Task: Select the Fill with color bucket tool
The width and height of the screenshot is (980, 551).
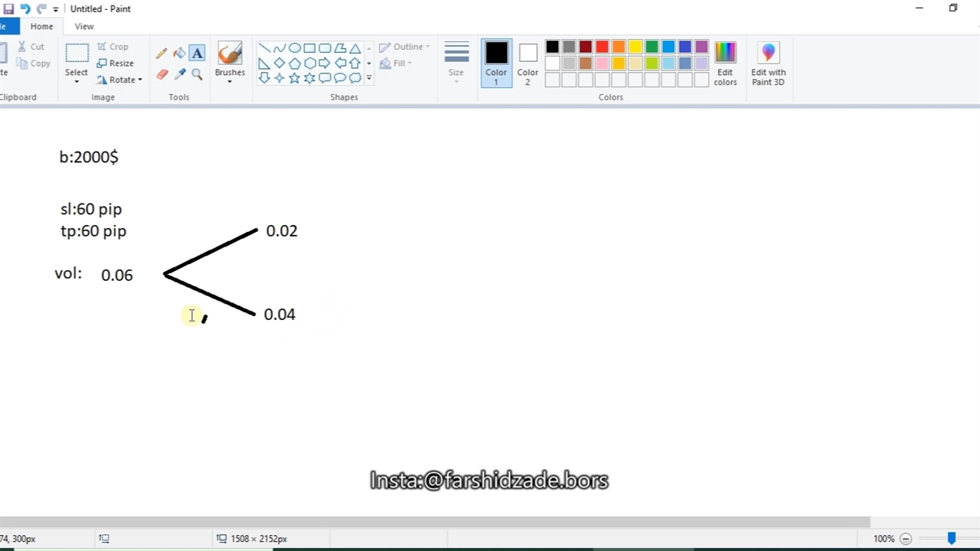Action: click(x=179, y=54)
